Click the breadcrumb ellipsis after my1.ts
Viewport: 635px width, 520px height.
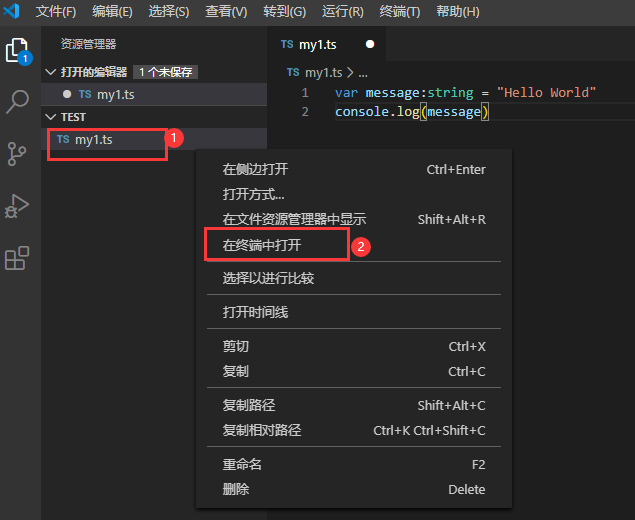(x=363, y=73)
